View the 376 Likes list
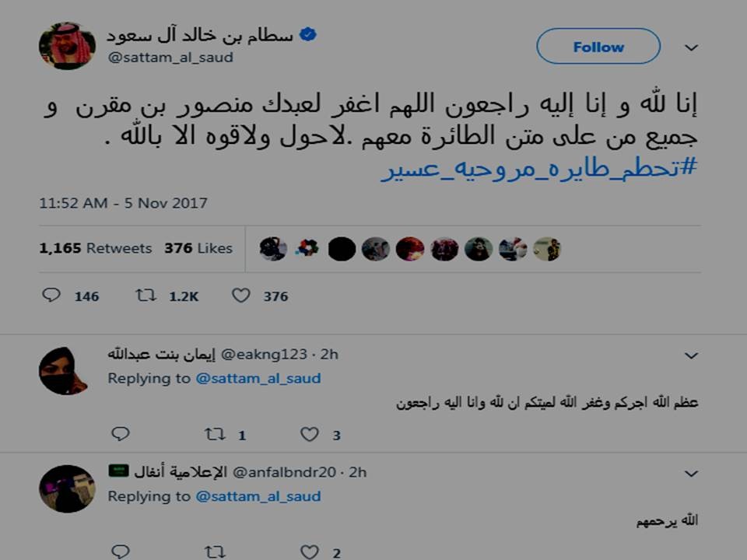This screenshot has width=747, height=560. (x=198, y=248)
